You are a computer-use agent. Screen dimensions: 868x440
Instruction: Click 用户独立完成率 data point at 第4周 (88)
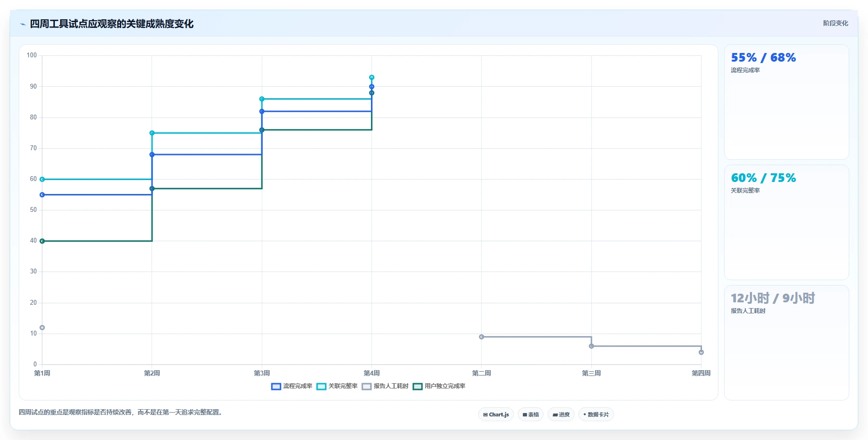(371, 93)
